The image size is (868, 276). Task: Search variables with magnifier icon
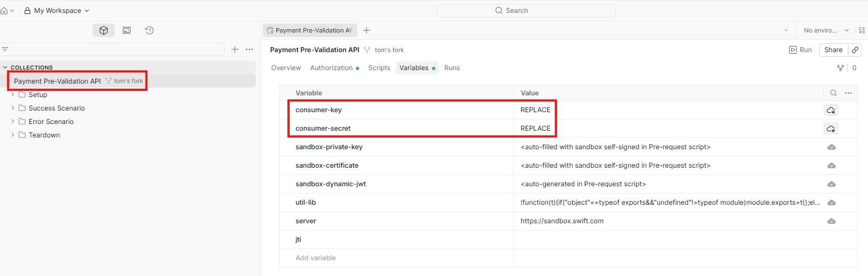pos(834,93)
